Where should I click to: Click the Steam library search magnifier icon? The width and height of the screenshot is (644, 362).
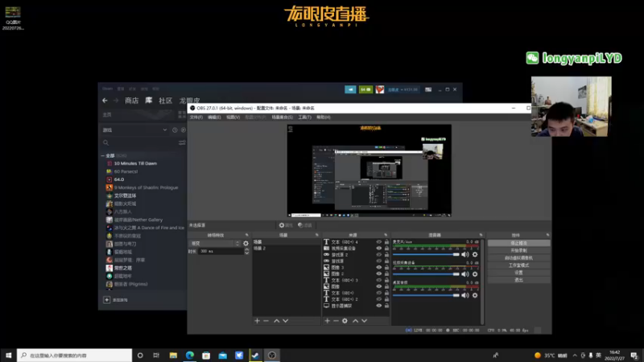(106, 143)
